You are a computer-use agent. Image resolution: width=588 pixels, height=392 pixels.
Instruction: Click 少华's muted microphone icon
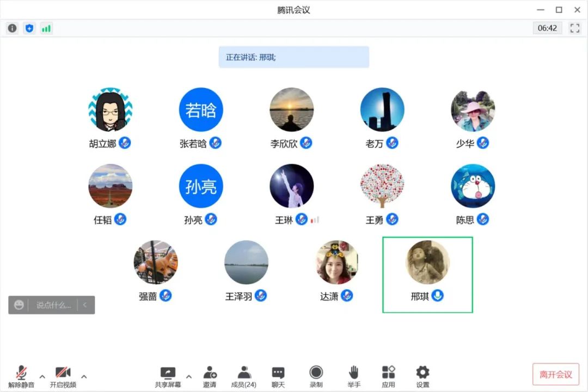pyautogui.click(x=483, y=143)
